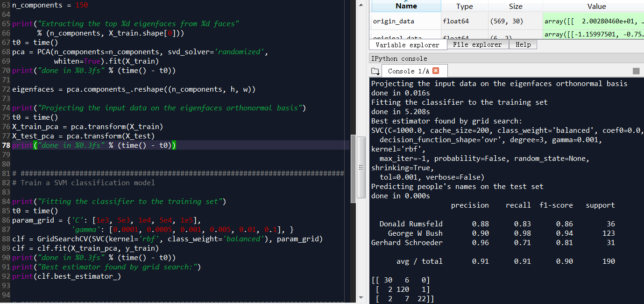Viewport: 644px width, 304px height.
Task: Click the 't0 = time()' code on line 67
Action: pyautogui.click(x=35, y=43)
